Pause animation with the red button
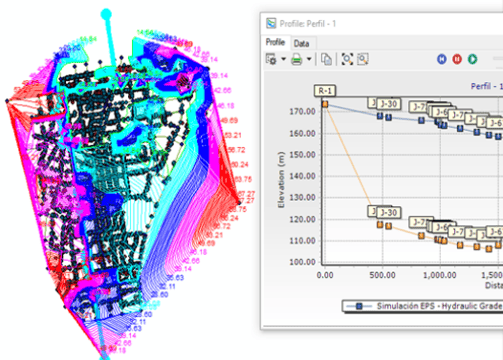This screenshot has width=503, height=360. pos(457,59)
